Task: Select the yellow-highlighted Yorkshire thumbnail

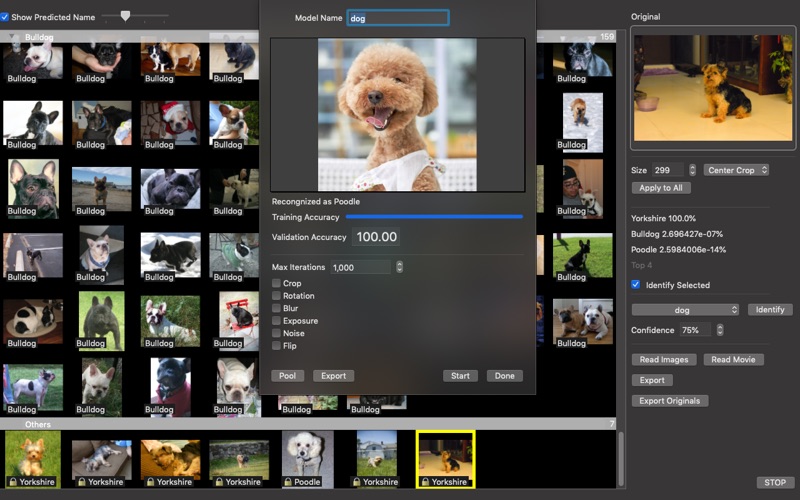Action: [x=445, y=455]
